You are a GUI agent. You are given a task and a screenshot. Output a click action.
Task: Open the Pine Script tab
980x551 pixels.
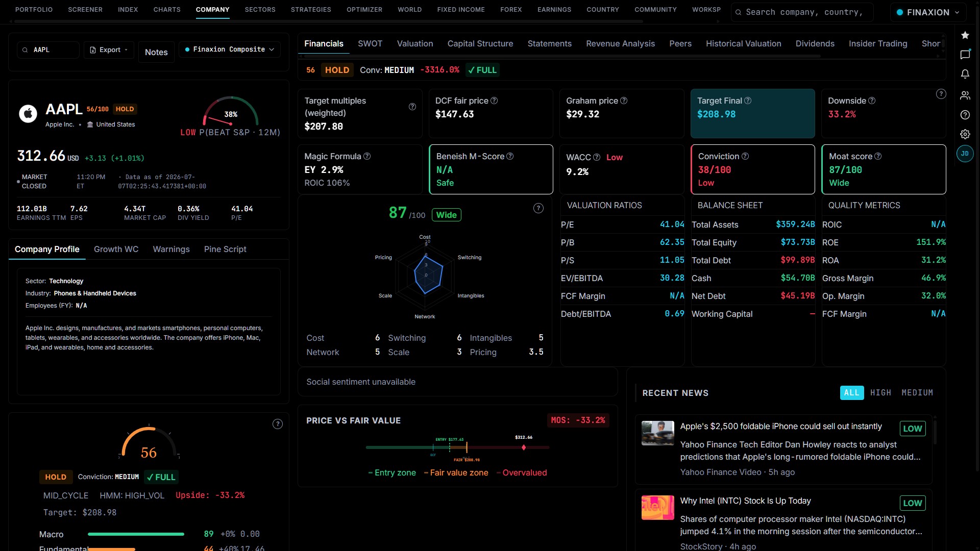click(x=225, y=249)
